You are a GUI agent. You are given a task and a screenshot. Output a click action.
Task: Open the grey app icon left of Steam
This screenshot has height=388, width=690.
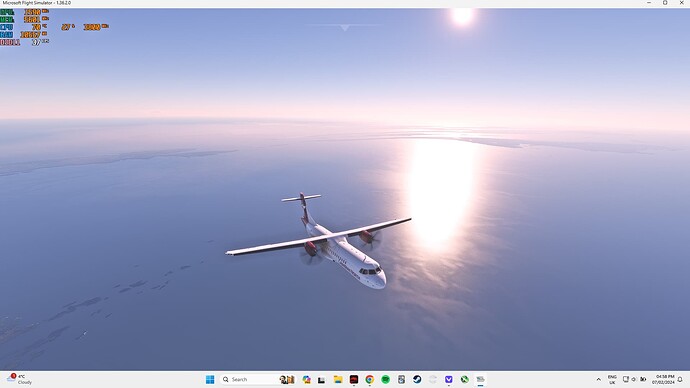[x=401, y=379]
